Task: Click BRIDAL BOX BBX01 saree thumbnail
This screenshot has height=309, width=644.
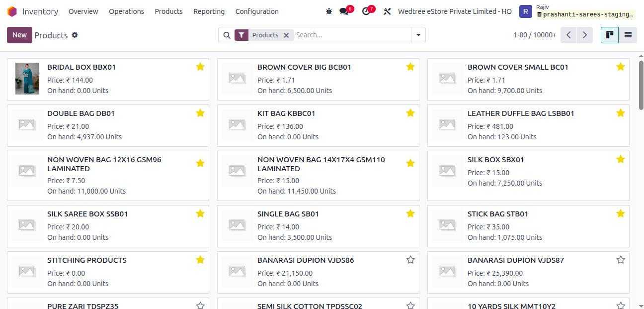Action: point(27,79)
